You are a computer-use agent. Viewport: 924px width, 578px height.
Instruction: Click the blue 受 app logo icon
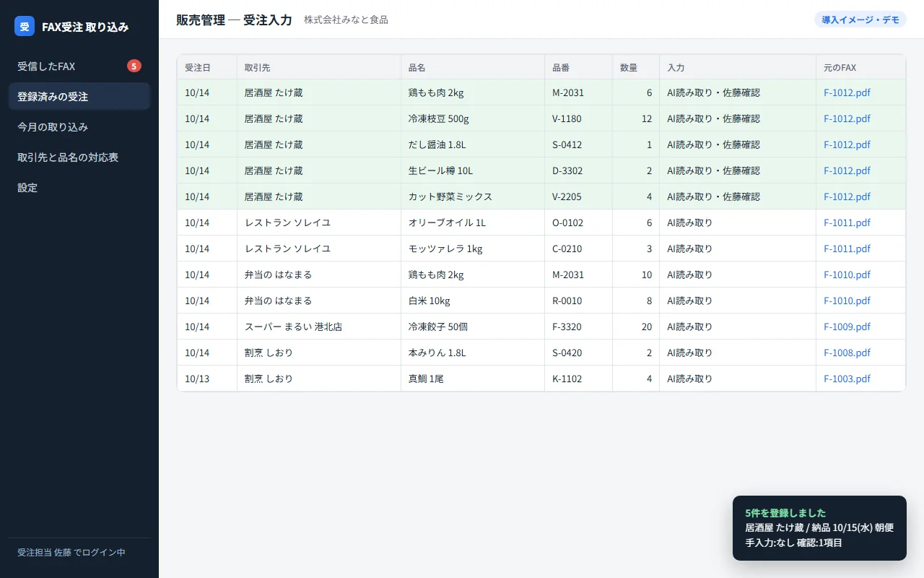(x=25, y=26)
